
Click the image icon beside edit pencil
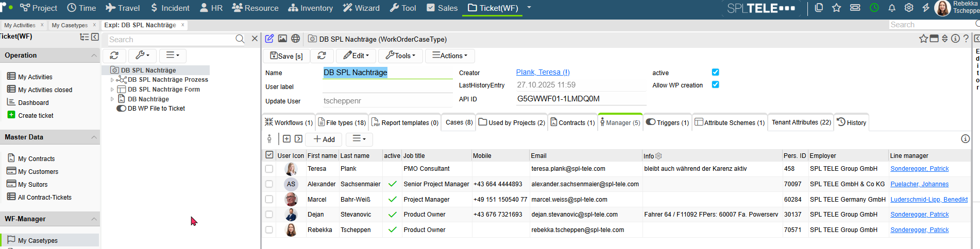tap(282, 39)
